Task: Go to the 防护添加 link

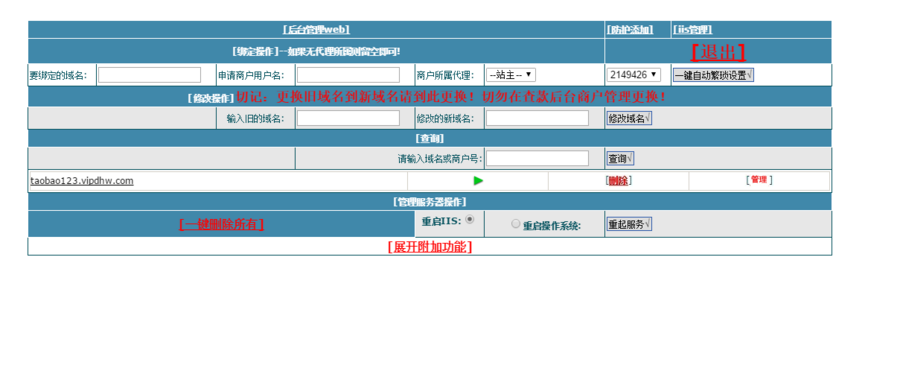Action: point(630,30)
